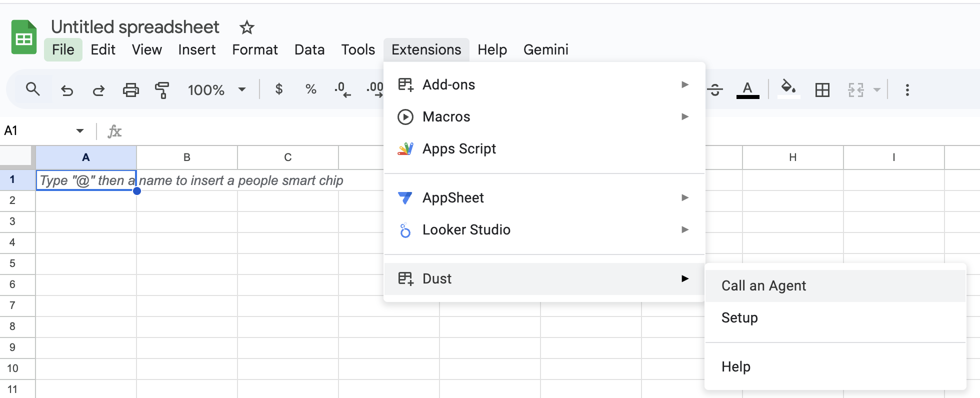The height and width of the screenshot is (398, 980).
Task: Star the Untitled spreadsheet
Action: coord(246,27)
